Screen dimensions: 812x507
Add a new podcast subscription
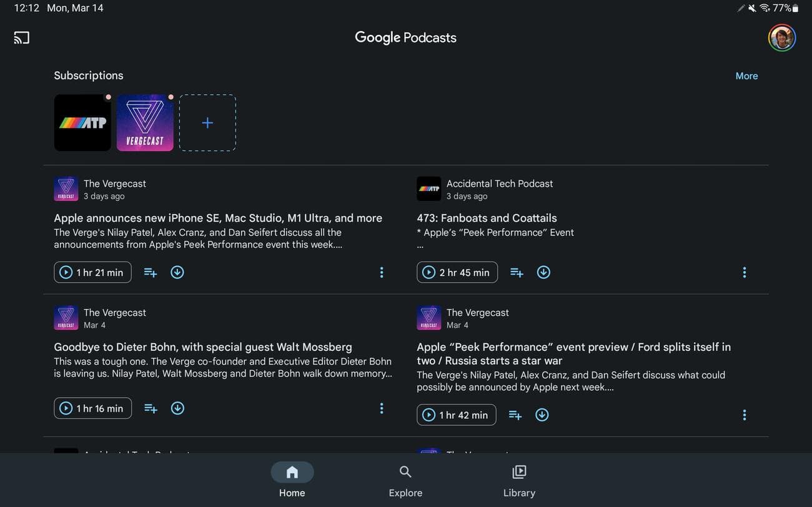[x=207, y=122]
